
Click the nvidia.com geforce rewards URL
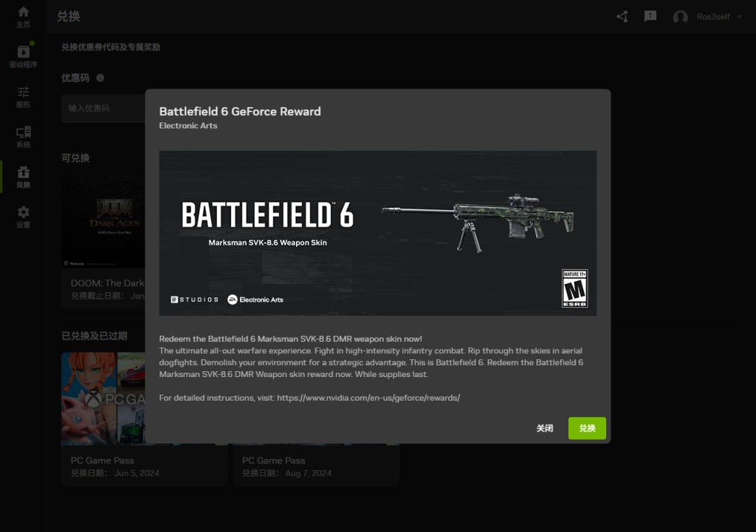(x=368, y=398)
